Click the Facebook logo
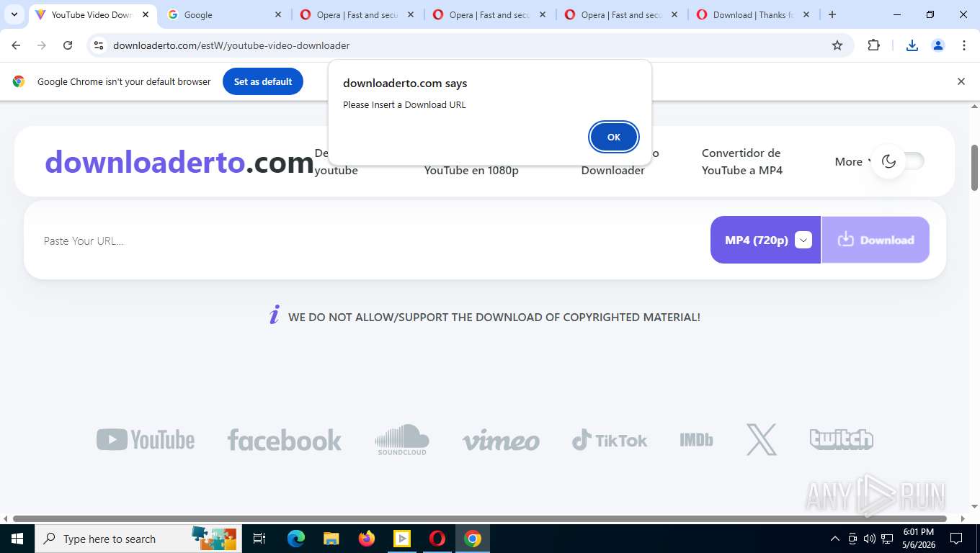980x553 pixels. pos(285,440)
